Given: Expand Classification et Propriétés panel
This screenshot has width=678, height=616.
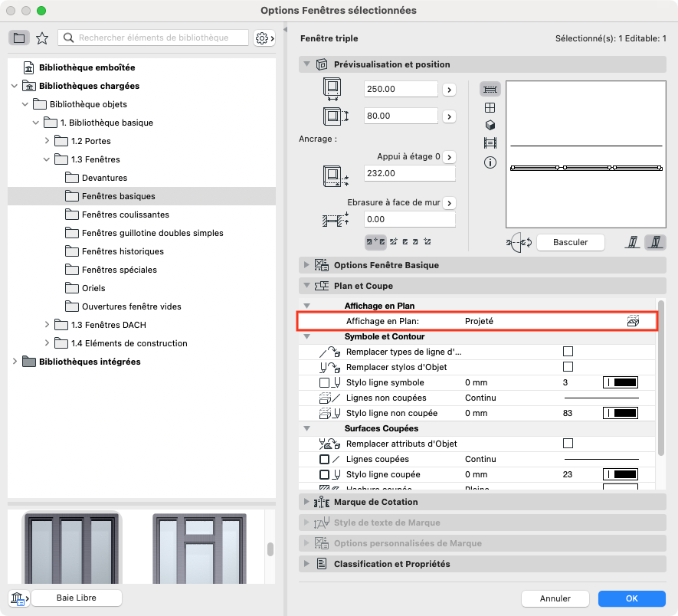Looking at the screenshot, I should (306, 564).
